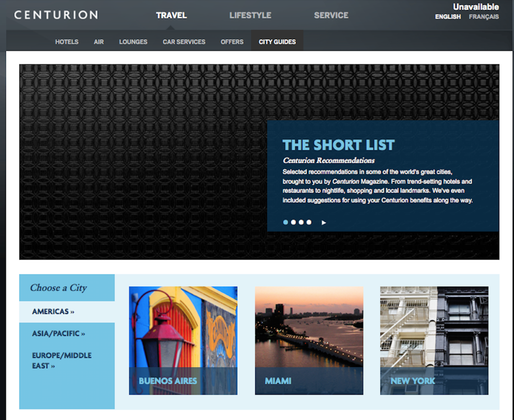Go to the Lounges tab
Viewport: 514px width, 420px height.
(x=133, y=42)
